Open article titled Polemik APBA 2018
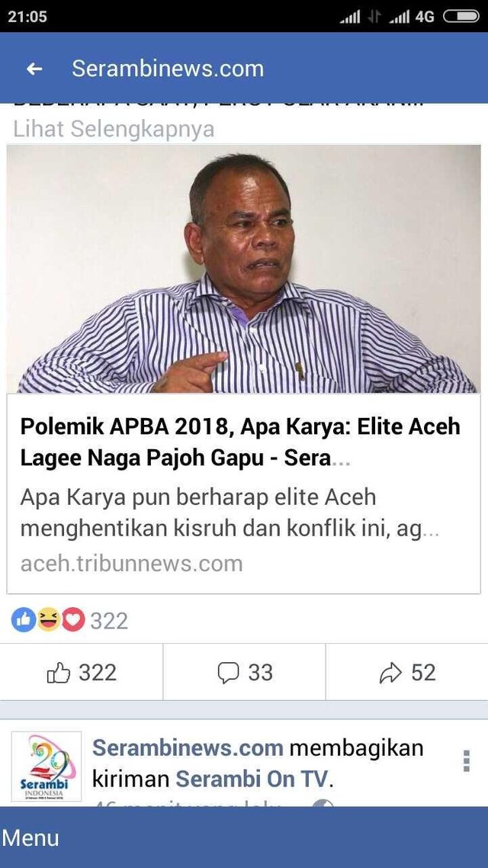488x868 pixels. coord(240,442)
